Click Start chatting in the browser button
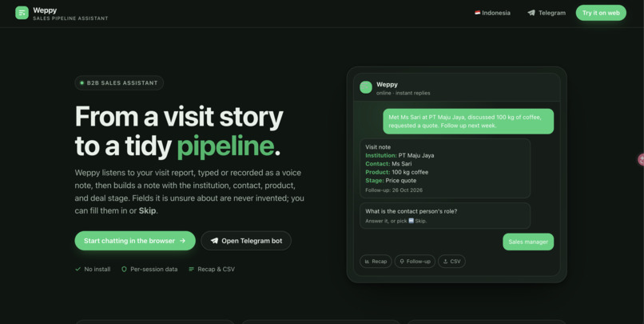This screenshot has height=324, width=644. coord(135,241)
